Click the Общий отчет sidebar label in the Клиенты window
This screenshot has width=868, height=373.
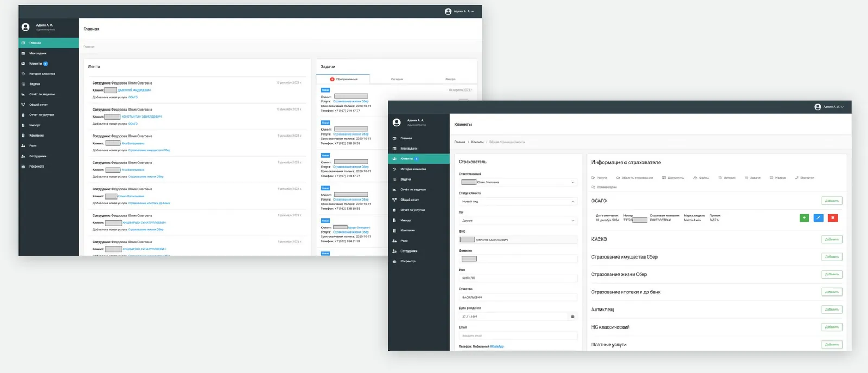click(410, 200)
